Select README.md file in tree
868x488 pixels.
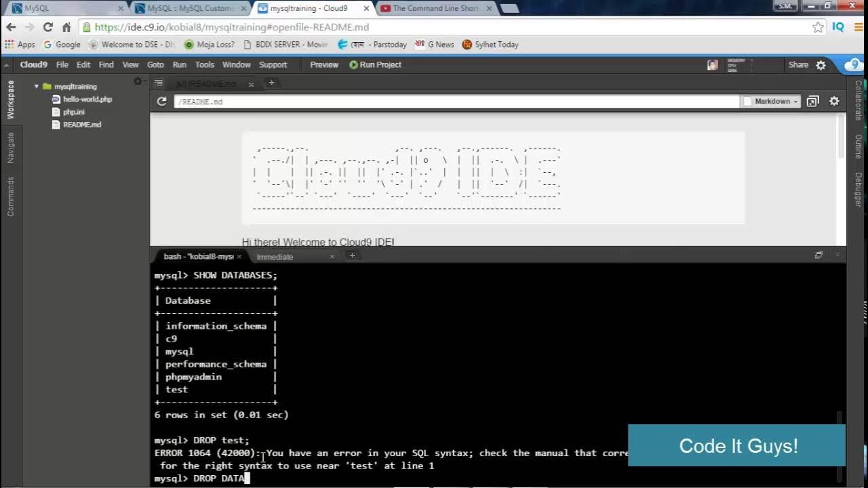click(x=82, y=125)
